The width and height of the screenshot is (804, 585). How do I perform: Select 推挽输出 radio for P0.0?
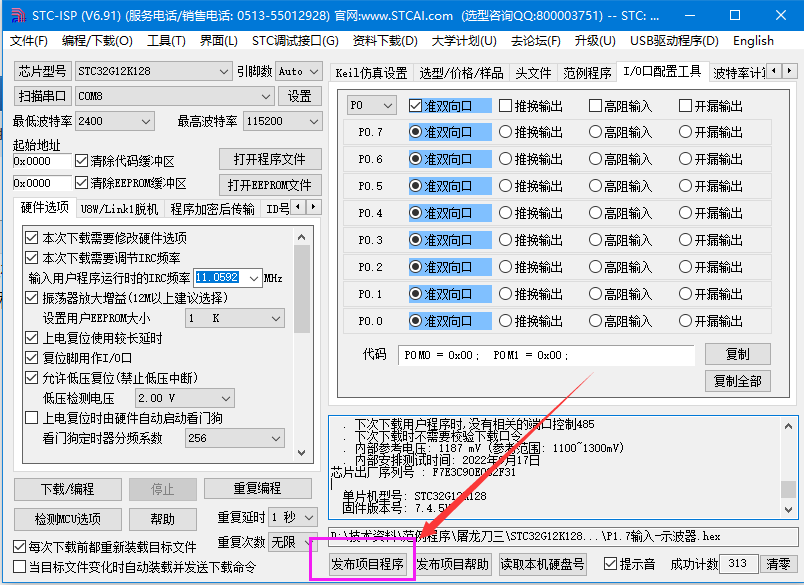tap(506, 321)
